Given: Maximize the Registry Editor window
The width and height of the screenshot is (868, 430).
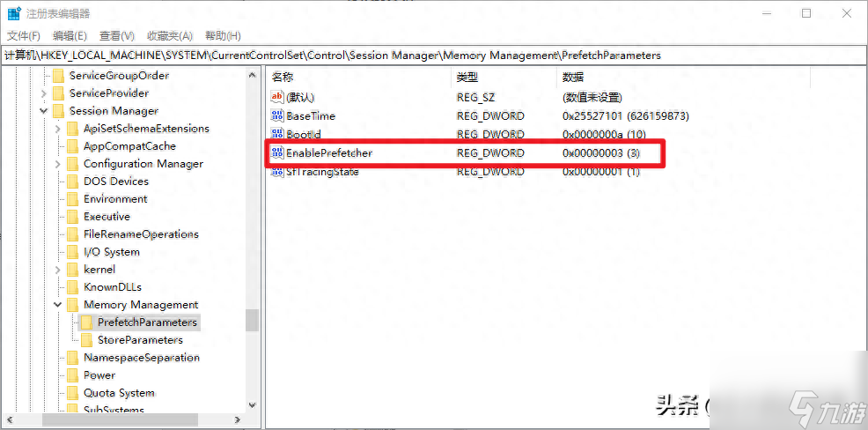Looking at the screenshot, I should click(x=806, y=13).
